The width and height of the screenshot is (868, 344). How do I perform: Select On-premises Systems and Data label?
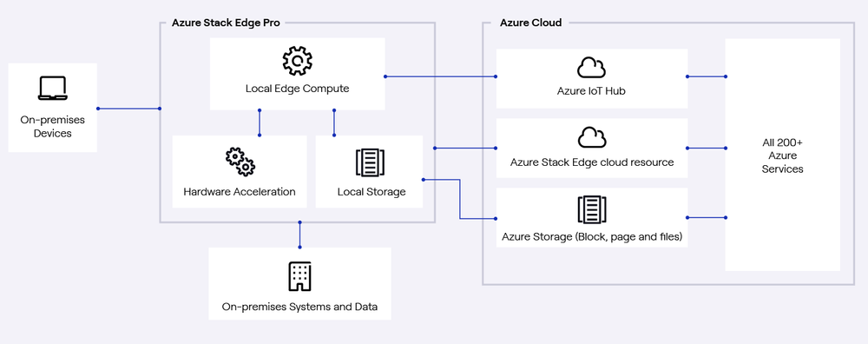pos(299,307)
